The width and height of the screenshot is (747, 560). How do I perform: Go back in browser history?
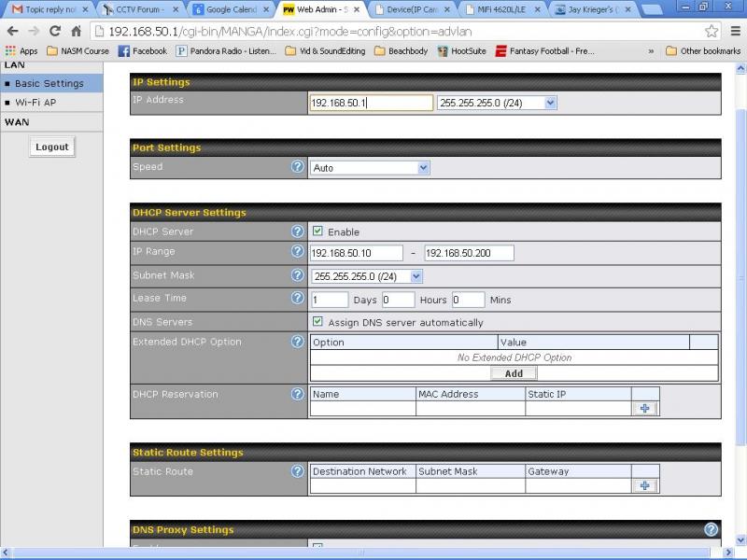[13, 32]
